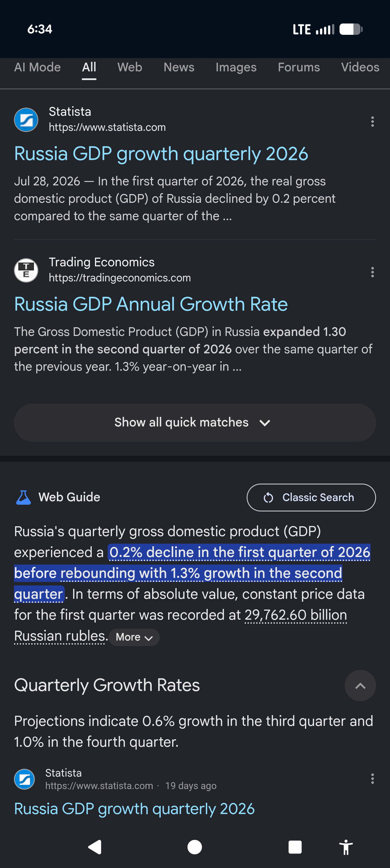Expand the More dropdown in Web Guide summary
Image resolution: width=390 pixels, height=868 pixels.
coord(134,637)
